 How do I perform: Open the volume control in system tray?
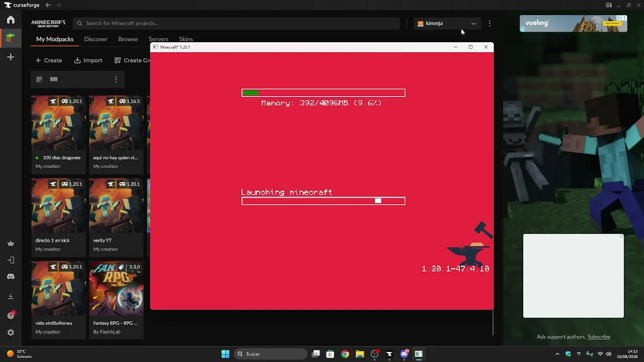(x=609, y=354)
